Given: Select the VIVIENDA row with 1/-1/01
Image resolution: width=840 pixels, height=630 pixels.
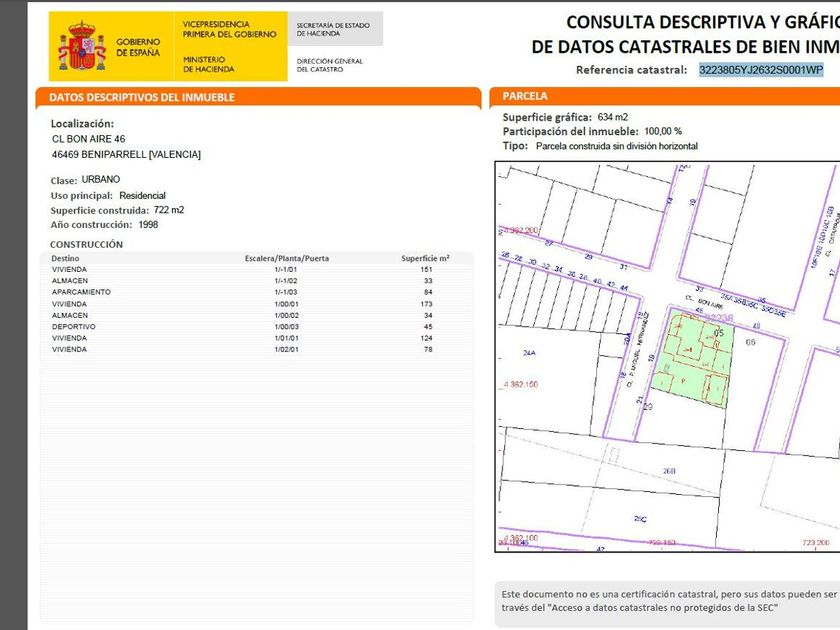Looking at the screenshot, I should pyautogui.click(x=256, y=269).
